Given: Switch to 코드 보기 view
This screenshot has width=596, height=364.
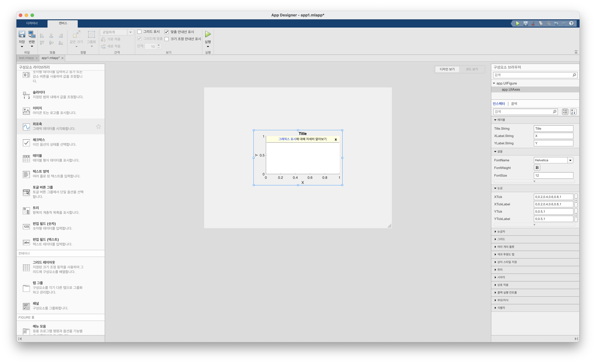Looking at the screenshot, I should pos(472,69).
